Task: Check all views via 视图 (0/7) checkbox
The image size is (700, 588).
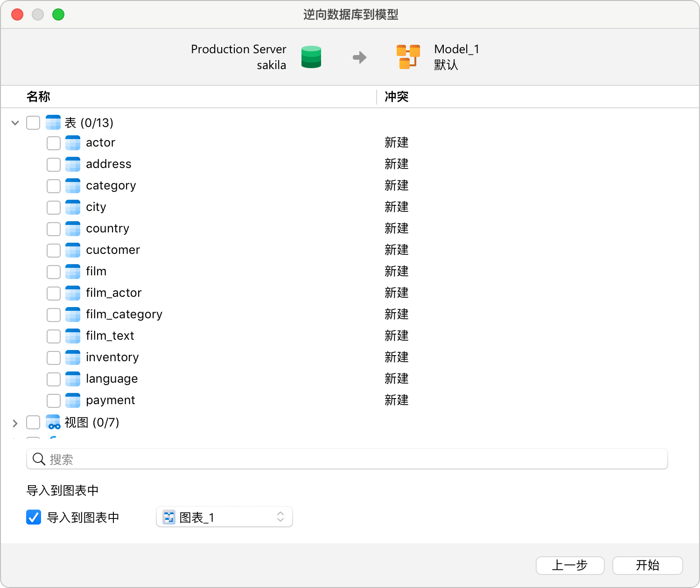Action: (33, 422)
